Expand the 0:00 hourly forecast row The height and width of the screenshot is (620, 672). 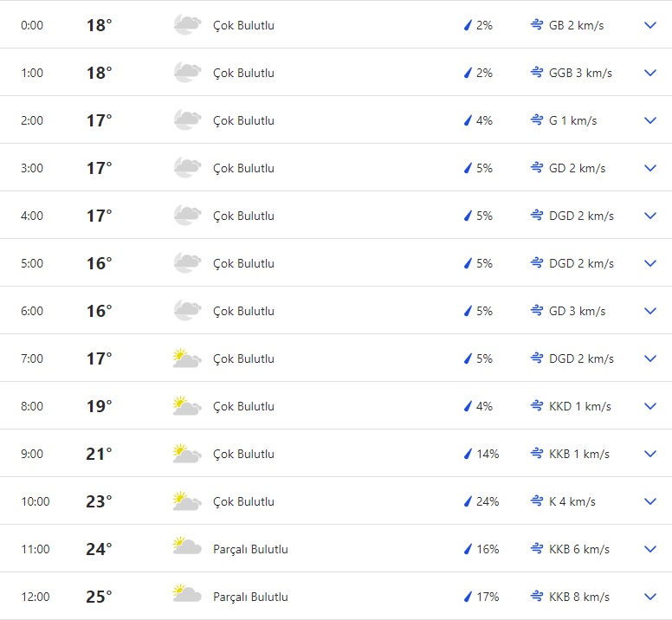[x=650, y=25]
